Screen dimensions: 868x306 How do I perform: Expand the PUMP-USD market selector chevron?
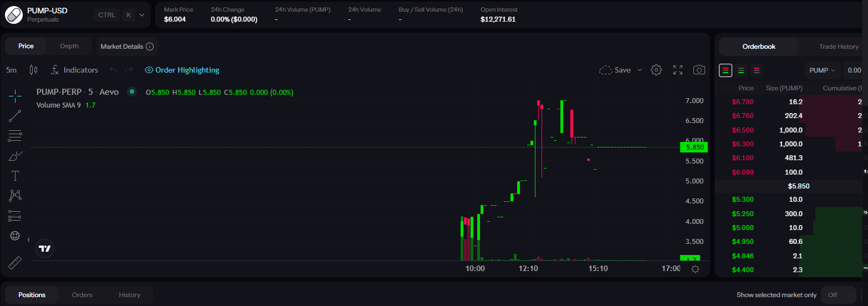[142, 15]
